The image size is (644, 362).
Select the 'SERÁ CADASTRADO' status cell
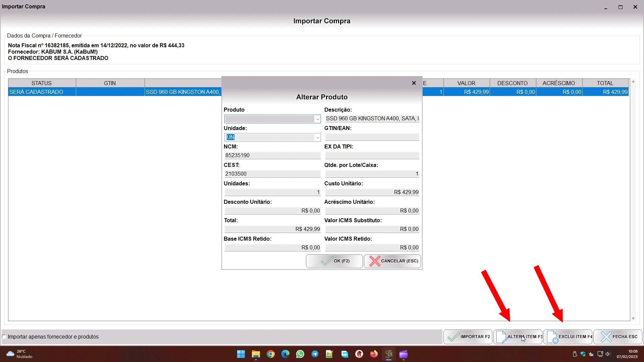tap(42, 92)
